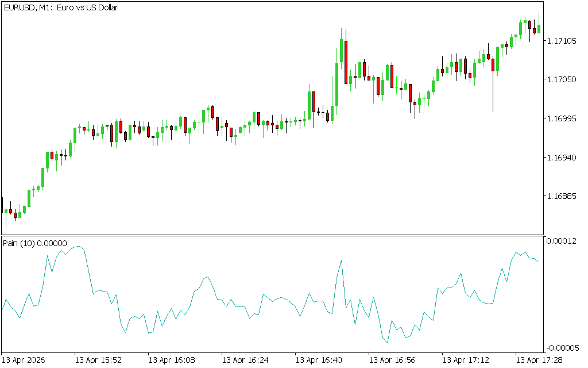Select the 13 Apr 16:24 time label
This screenshot has height=368, width=588.
point(245,360)
